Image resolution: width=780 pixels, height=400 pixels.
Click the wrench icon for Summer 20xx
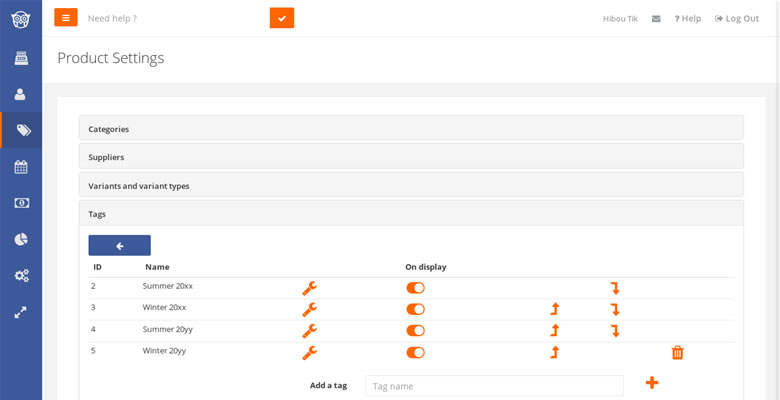pyautogui.click(x=309, y=288)
